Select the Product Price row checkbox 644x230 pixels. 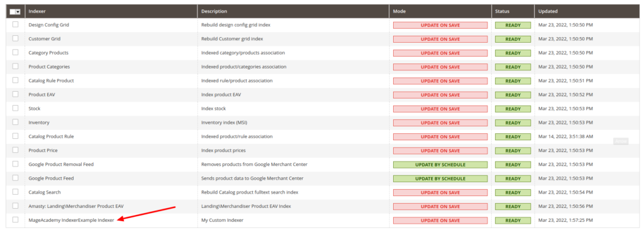click(x=15, y=150)
